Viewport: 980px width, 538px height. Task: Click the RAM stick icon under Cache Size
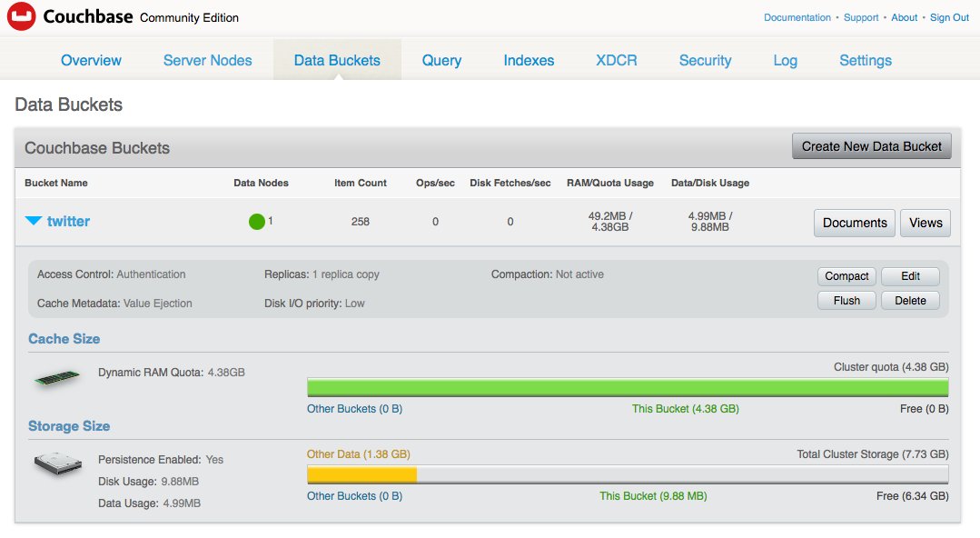pyautogui.click(x=57, y=377)
